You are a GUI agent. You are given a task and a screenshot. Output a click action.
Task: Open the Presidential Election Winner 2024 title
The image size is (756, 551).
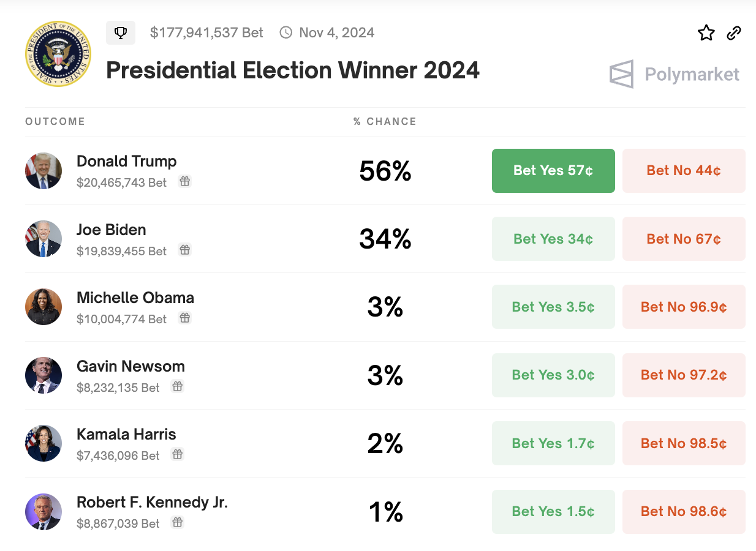click(293, 70)
